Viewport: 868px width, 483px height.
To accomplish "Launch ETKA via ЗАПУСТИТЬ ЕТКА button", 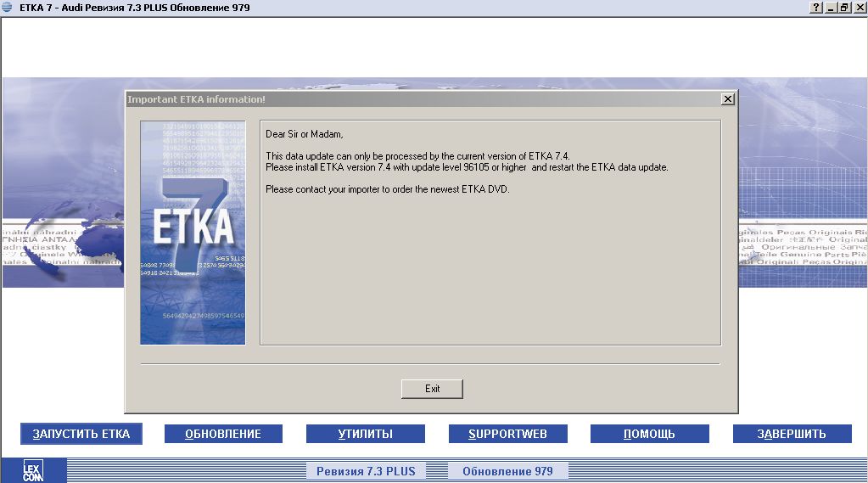I will tap(81, 434).
